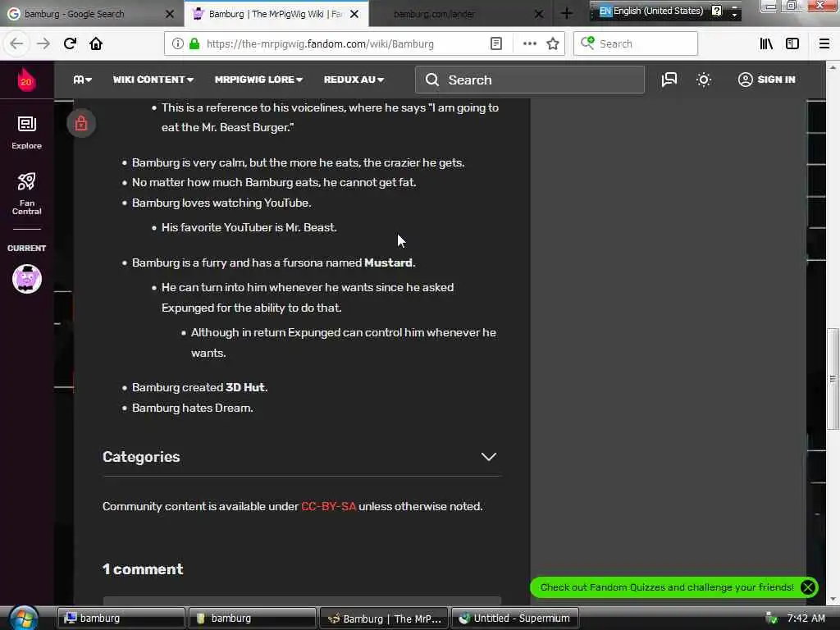Close the Bamburg MrPigWig Wiki tab
840x630 pixels.
(x=354, y=14)
